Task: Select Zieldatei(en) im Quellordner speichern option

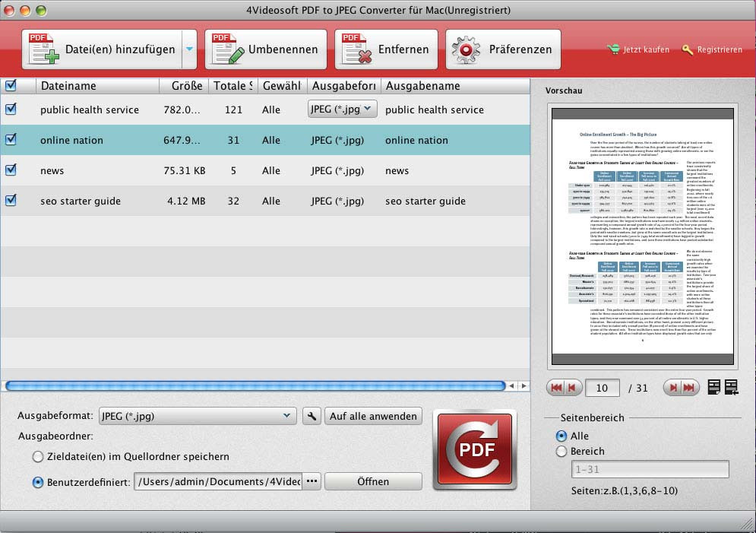Action: click(37, 456)
